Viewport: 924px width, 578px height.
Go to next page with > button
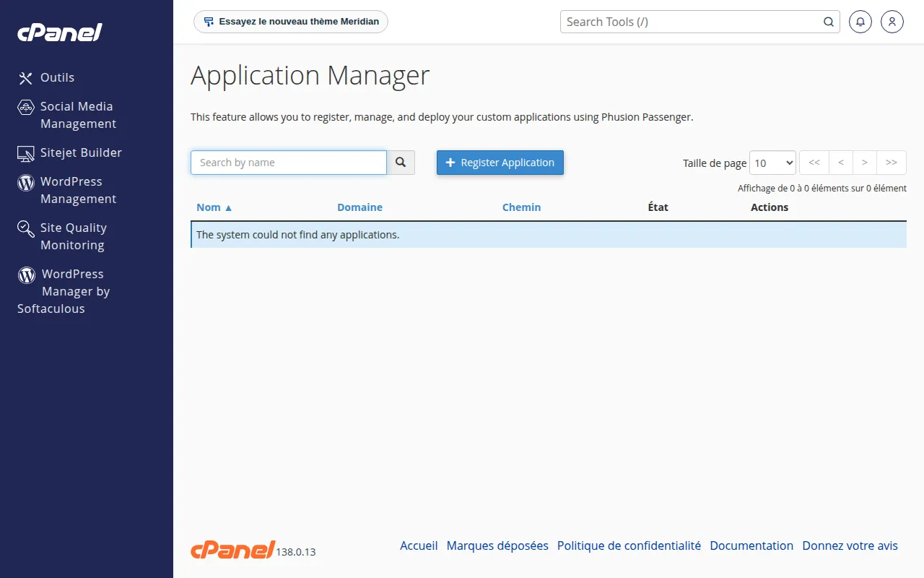(865, 163)
